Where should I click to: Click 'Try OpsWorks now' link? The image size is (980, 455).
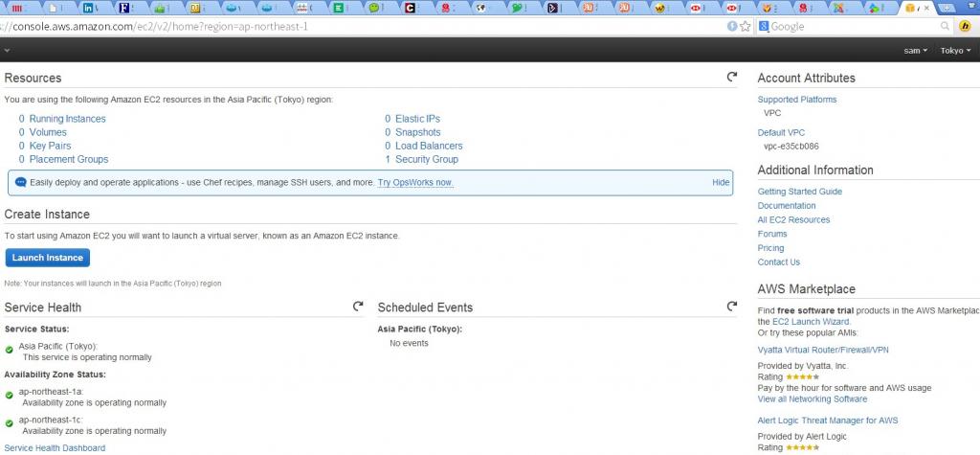click(415, 183)
